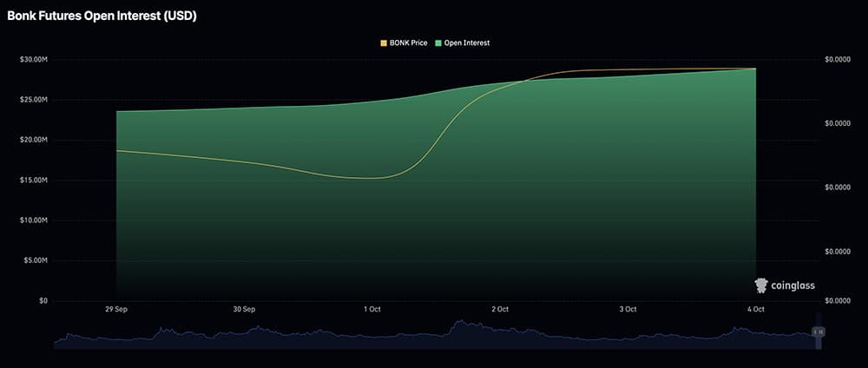Click the $25.00M axis label
Viewport: 868px width, 368px height.
pyautogui.click(x=33, y=100)
